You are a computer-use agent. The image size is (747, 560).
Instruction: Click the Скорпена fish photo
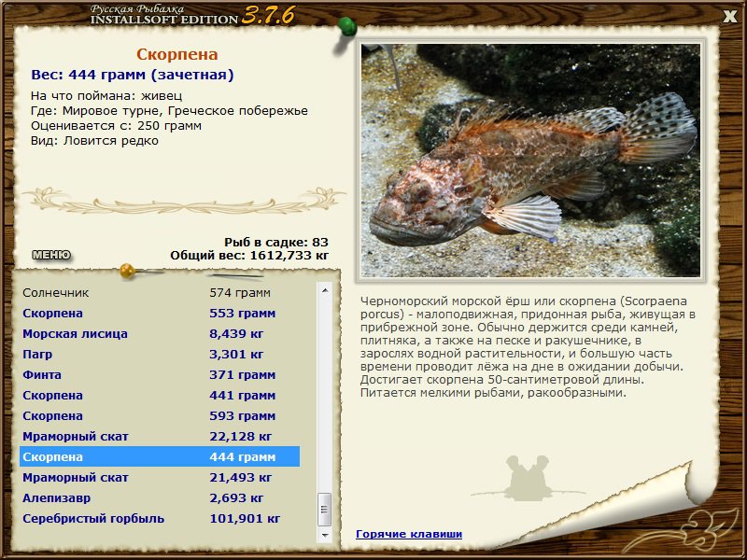tap(530, 161)
